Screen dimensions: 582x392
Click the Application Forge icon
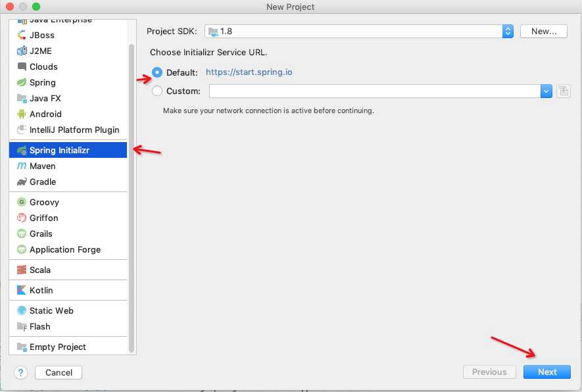coord(22,249)
